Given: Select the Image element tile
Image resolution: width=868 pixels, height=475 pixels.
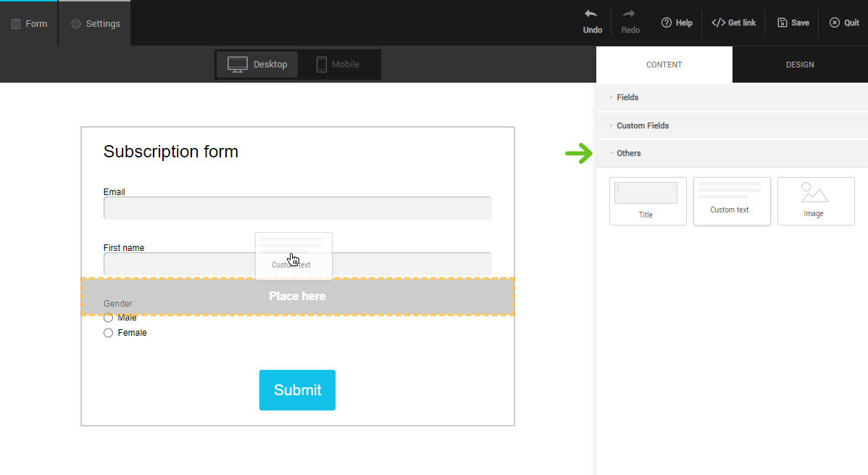Looking at the screenshot, I should point(816,201).
